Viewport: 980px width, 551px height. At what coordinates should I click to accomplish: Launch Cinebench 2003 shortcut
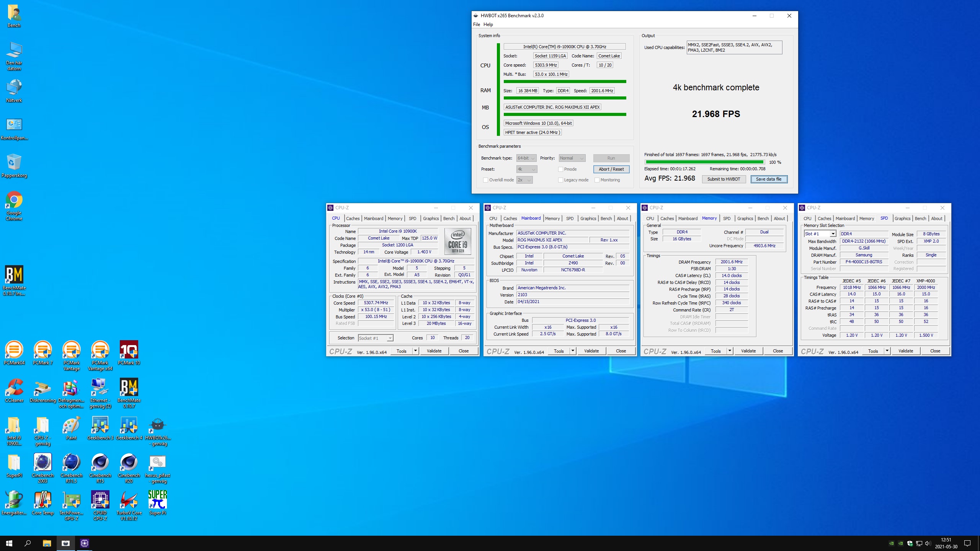click(x=43, y=468)
